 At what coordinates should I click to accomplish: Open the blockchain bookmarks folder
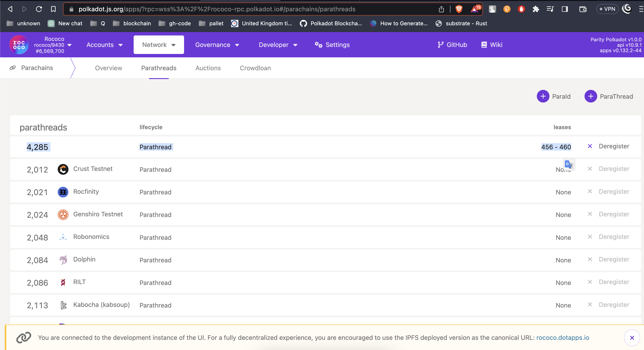click(x=132, y=23)
